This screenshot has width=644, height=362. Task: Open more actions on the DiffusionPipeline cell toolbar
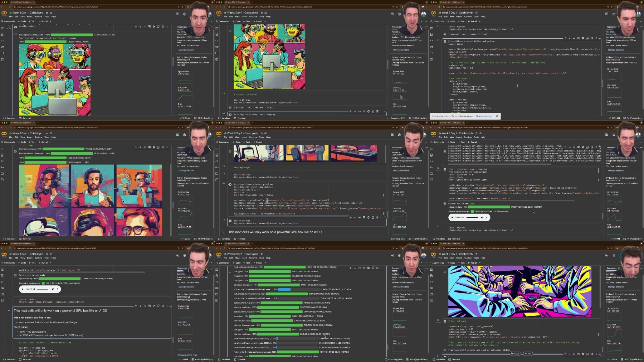point(596,38)
